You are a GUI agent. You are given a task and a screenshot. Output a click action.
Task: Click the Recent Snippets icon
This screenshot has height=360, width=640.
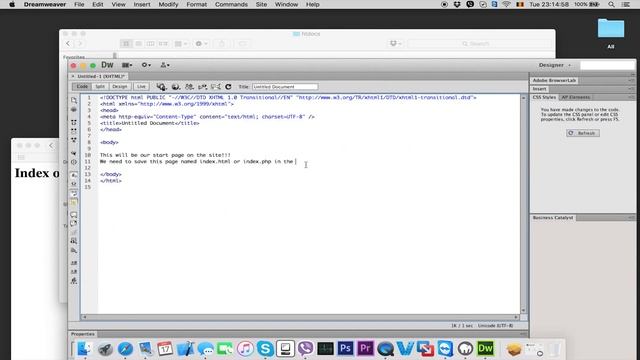coord(74,241)
